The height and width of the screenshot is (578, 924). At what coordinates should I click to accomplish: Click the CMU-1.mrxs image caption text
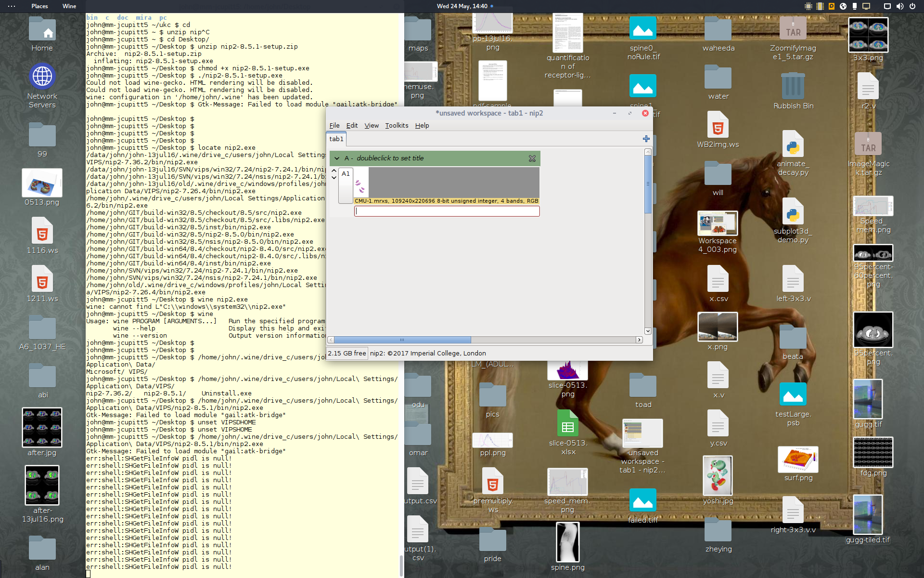[x=447, y=201]
